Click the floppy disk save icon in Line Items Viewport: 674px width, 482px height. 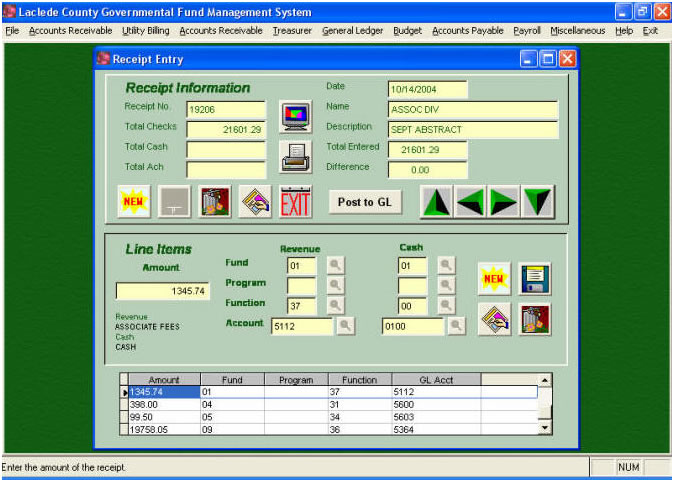click(535, 279)
